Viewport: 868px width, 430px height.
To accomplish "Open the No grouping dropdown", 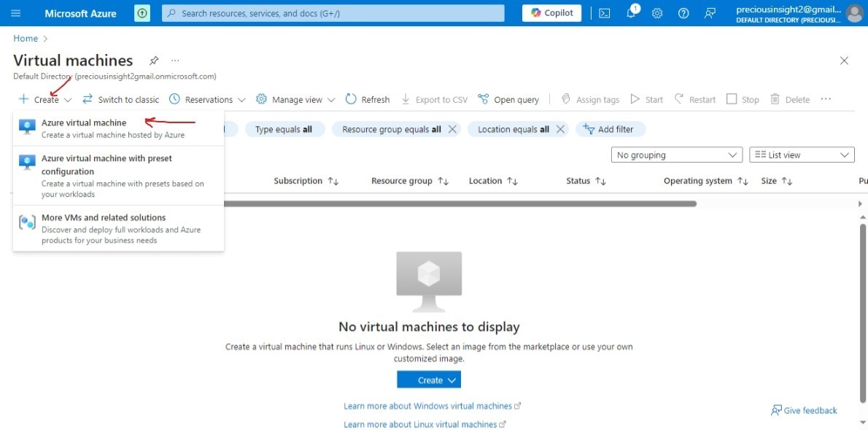I will pos(676,155).
